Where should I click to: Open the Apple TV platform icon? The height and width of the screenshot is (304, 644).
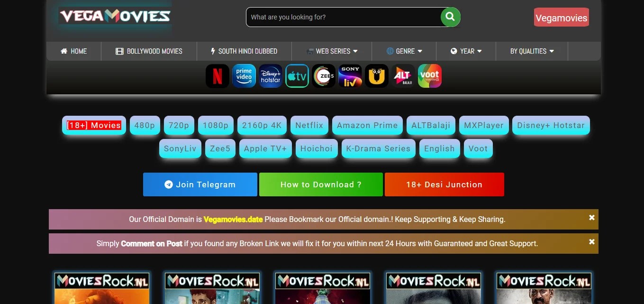point(297,76)
